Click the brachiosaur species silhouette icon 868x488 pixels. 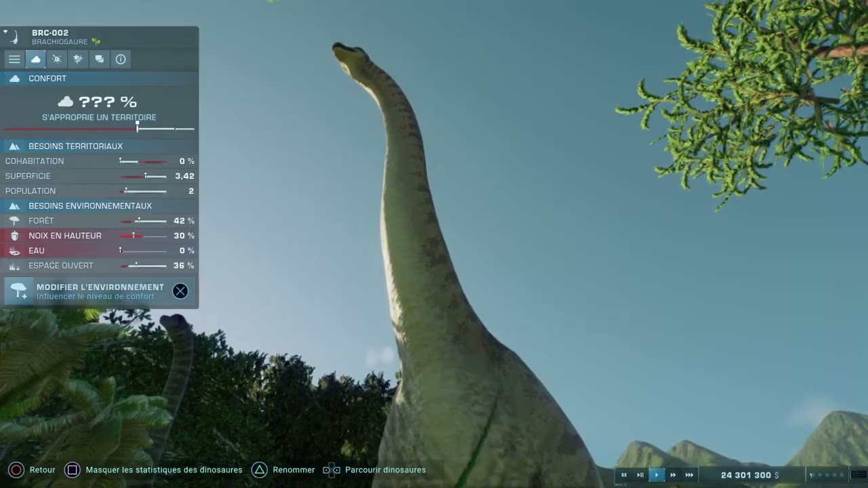pos(14,38)
